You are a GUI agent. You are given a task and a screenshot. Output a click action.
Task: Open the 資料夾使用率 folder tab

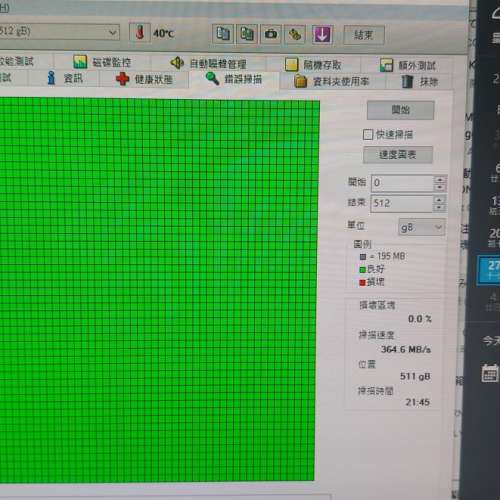[x=332, y=81]
